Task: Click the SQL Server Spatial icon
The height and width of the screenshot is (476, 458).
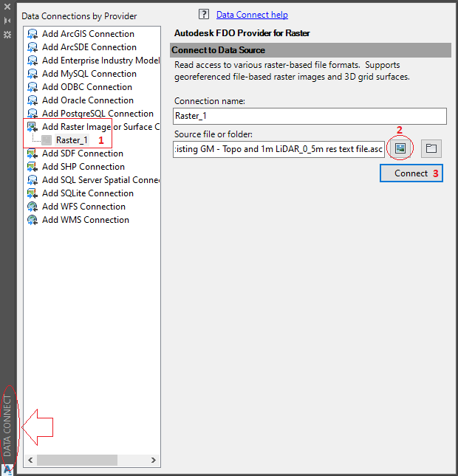Action: point(33,180)
